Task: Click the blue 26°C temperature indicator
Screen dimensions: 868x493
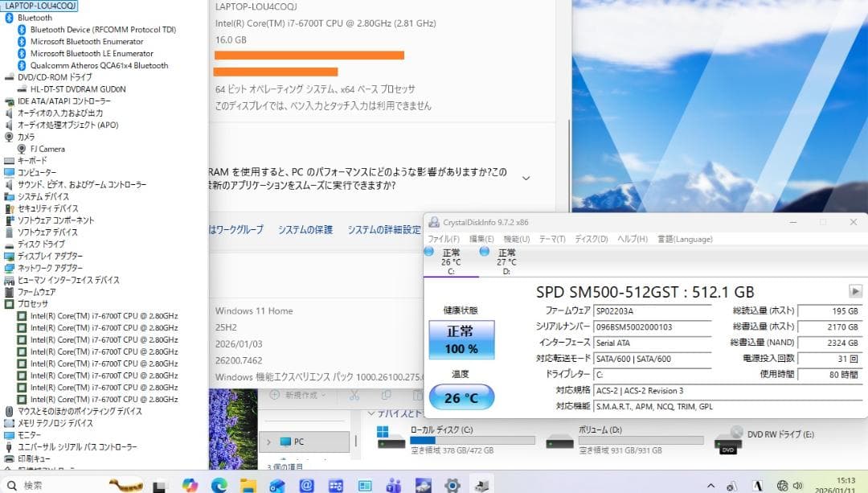Action: click(x=461, y=396)
